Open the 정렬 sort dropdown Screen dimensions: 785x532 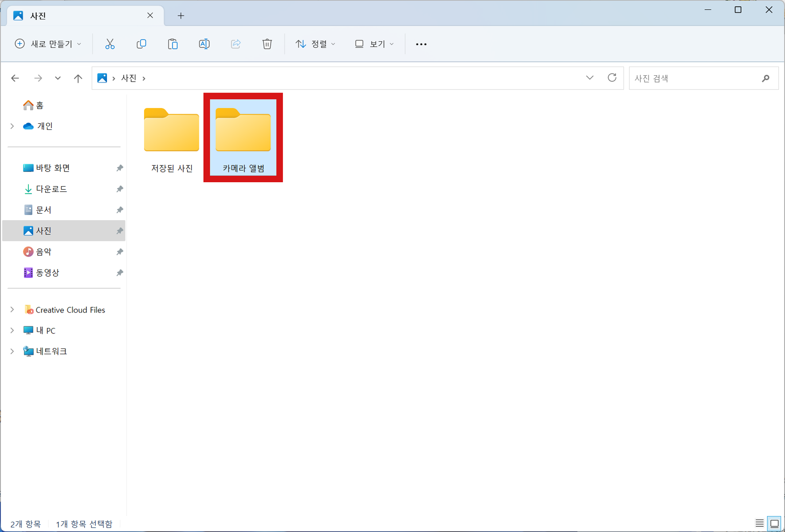(315, 44)
